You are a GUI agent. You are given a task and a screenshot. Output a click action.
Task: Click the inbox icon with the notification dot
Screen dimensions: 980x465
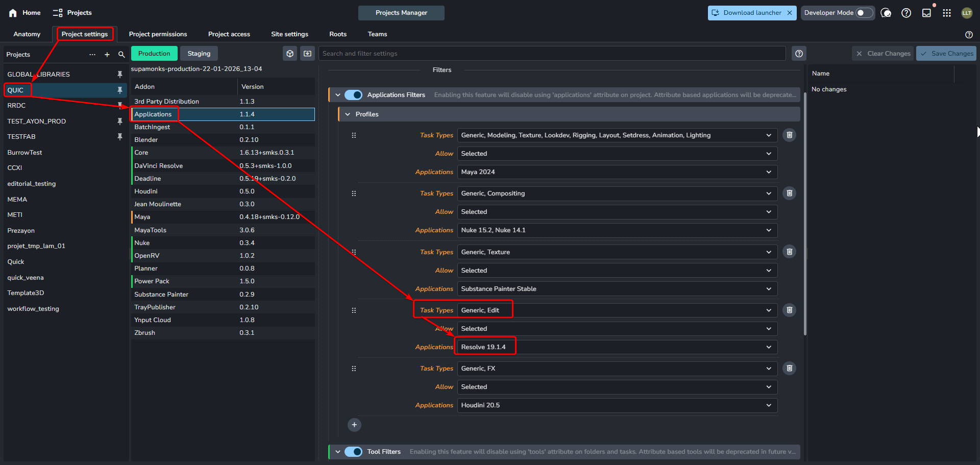[926, 13]
